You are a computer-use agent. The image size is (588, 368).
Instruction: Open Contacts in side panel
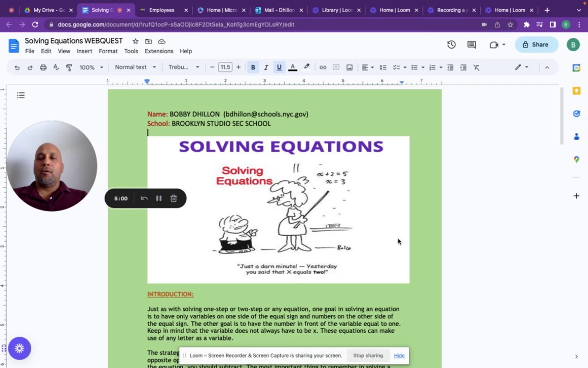(576, 136)
